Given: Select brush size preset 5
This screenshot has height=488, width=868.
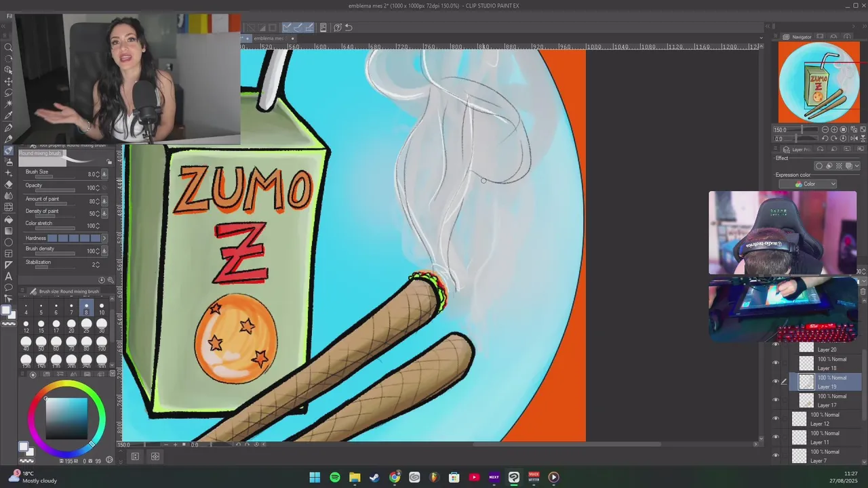Looking at the screenshot, I should click(x=41, y=309).
